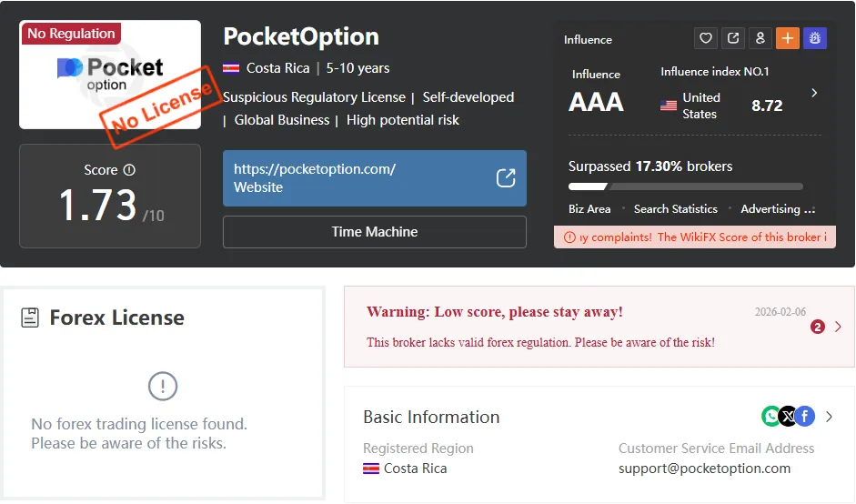
Task: Open the Facebook icon in Basic Information
Action: 805,417
